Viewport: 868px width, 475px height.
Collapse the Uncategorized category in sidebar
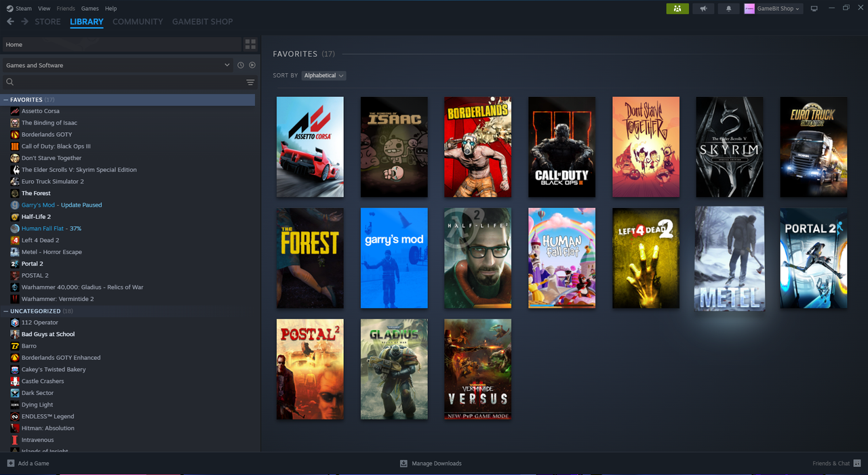pyautogui.click(x=6, y=311)
